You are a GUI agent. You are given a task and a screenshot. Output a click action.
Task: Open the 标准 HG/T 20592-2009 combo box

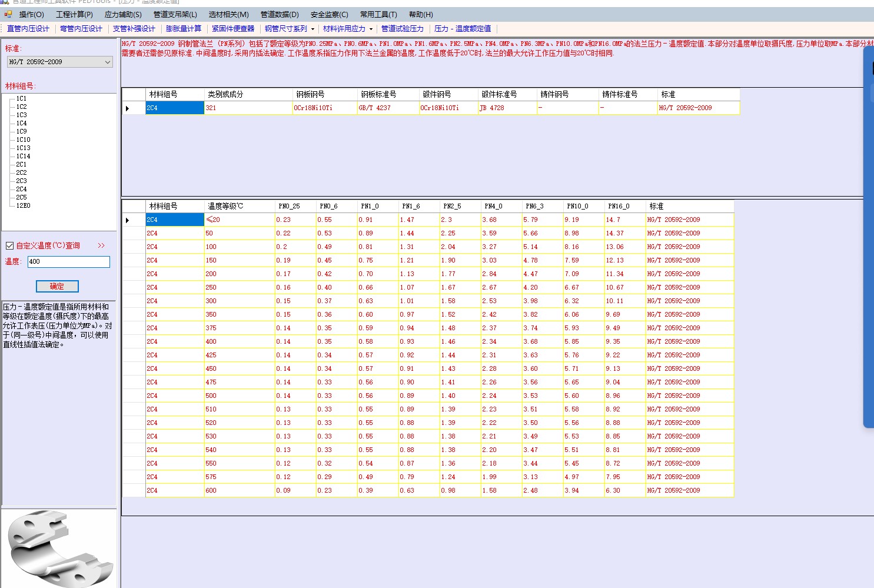[59, 62]
